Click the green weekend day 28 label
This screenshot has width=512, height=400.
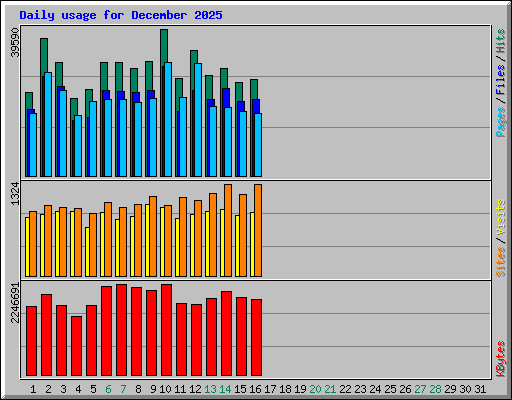click(435, 389)
